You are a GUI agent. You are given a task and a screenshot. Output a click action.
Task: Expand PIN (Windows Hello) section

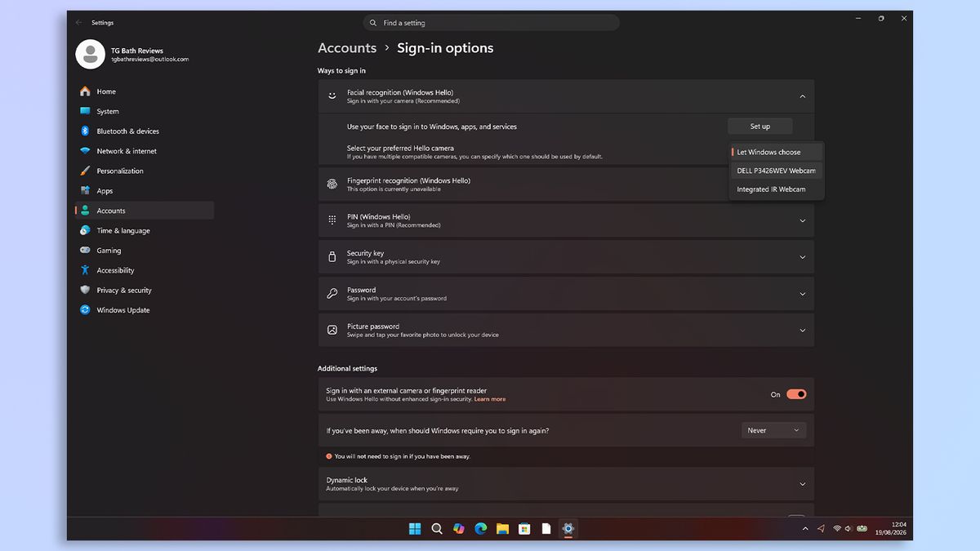802,220
